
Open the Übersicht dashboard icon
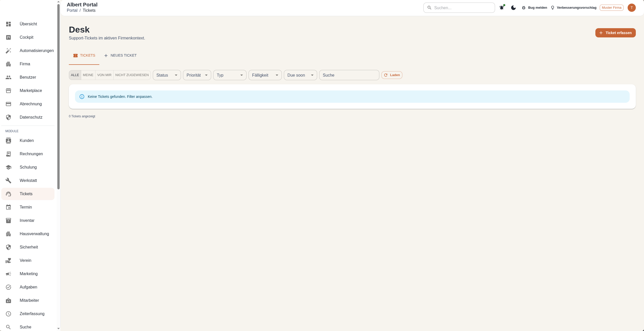point(8,24)
